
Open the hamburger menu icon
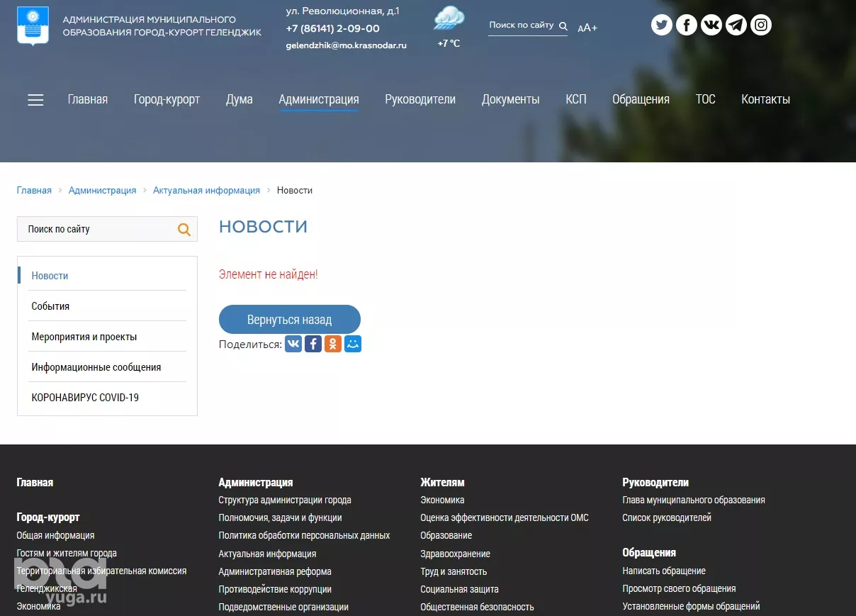point(35,100)
